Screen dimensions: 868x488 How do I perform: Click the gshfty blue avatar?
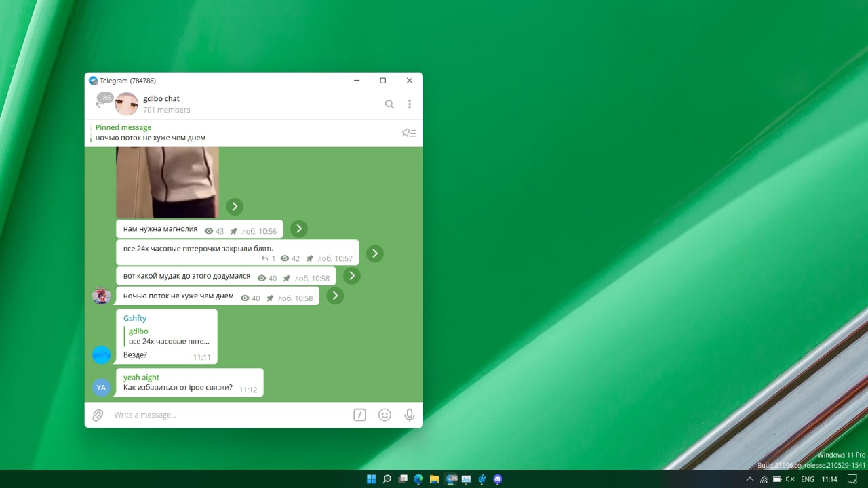[102, 354]
